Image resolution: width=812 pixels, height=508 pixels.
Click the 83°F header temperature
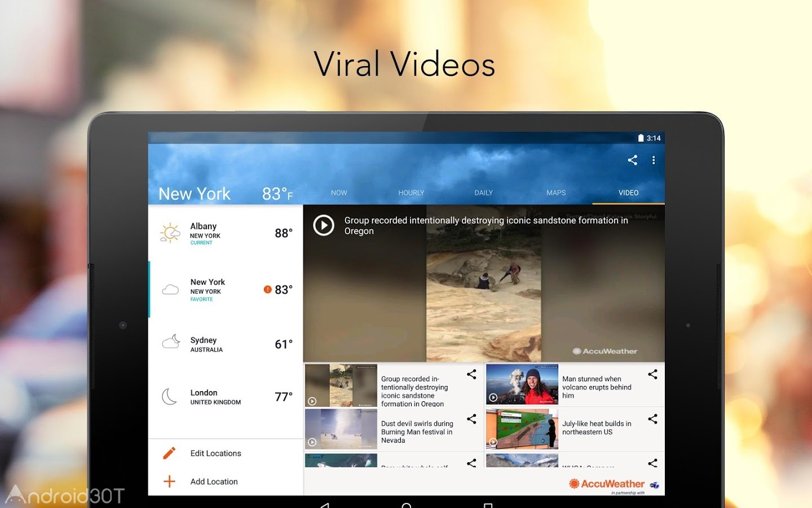[x=277, y=194]
